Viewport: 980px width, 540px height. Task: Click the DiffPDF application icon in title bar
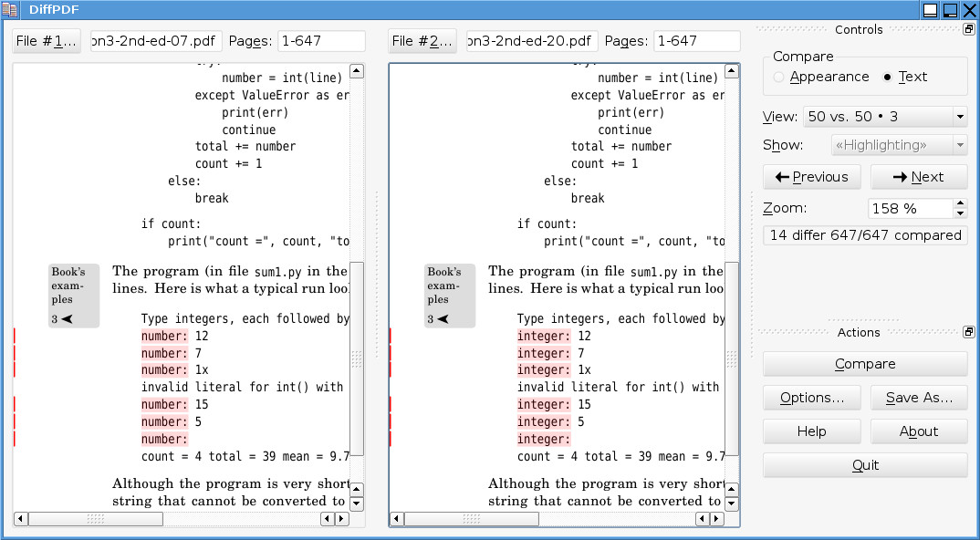tap(9, 10)
